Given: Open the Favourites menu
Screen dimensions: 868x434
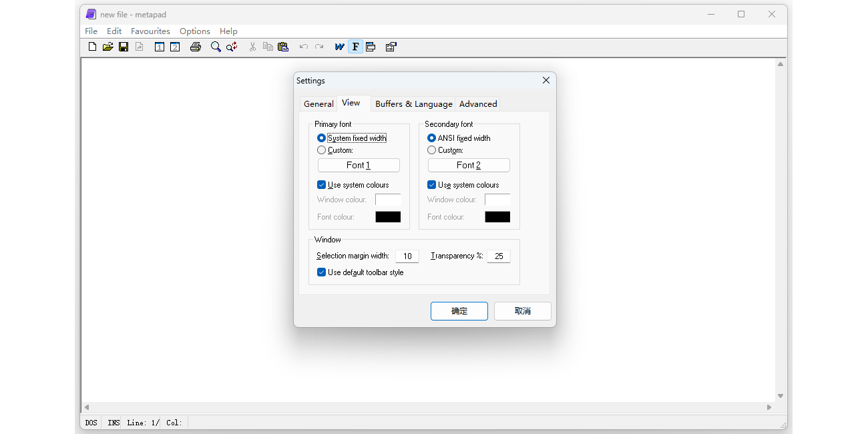Looking at the screenshot, I should (x=150, y=31).
